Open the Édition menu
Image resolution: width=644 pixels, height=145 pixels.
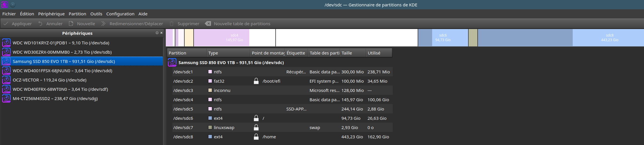(27, 14)
